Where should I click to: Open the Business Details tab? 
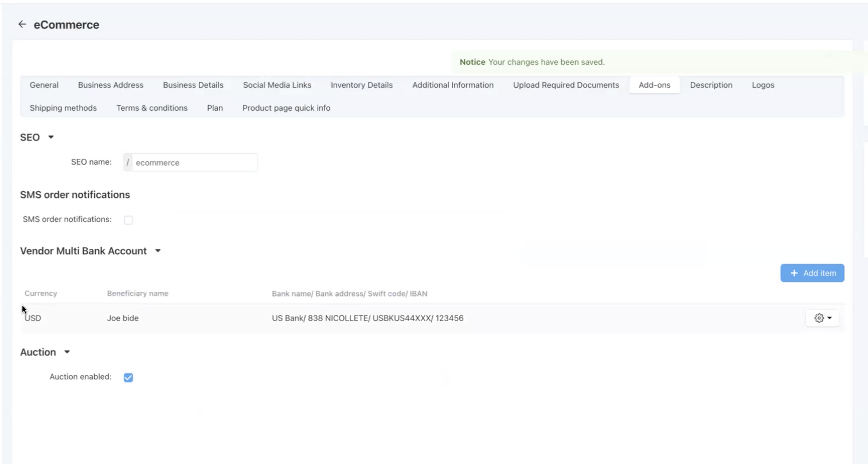click(x=193, y=85)
